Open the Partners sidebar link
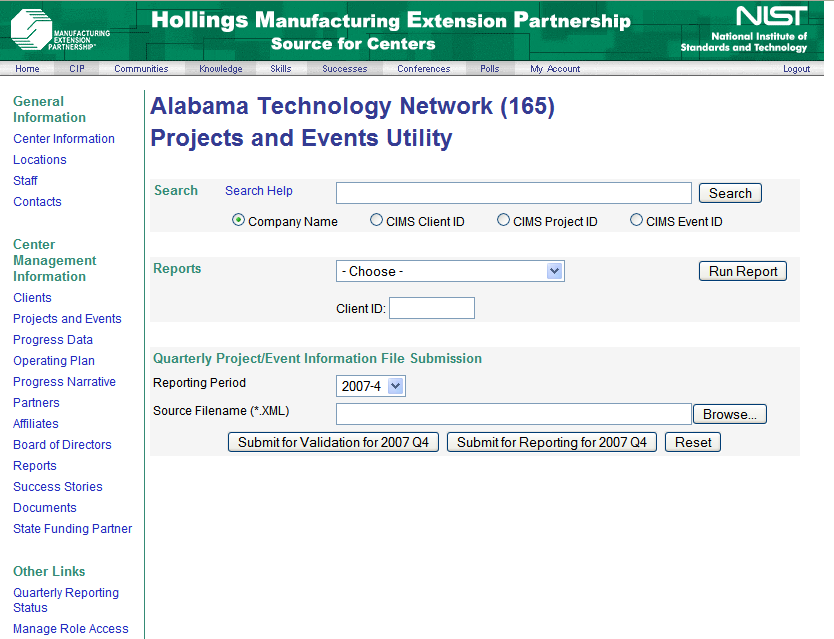 tap(36, 402)
